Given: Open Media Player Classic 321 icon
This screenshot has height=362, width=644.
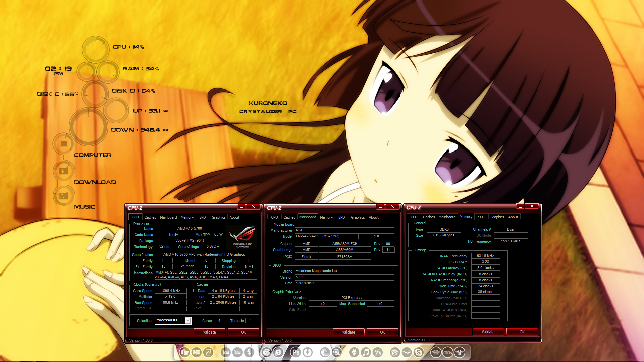Looking at the screenshot, I should 378,352.
